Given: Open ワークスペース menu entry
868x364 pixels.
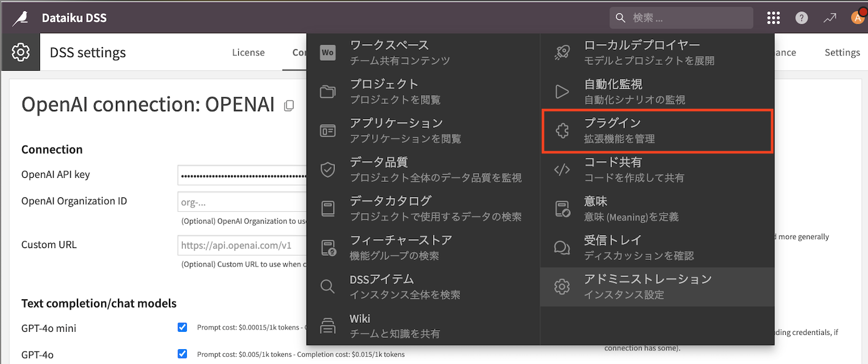Looking at the screenshot, I should [x=423, y=52].
